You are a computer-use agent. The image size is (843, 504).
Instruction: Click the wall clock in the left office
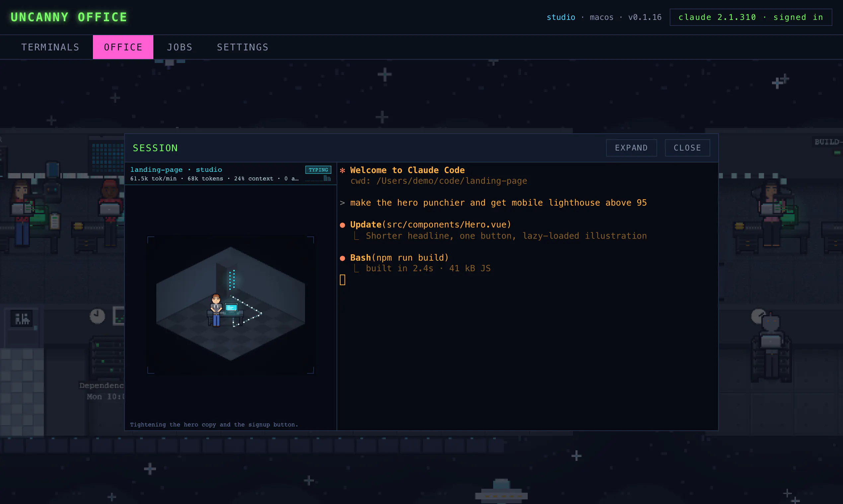(x=97, y=316)
